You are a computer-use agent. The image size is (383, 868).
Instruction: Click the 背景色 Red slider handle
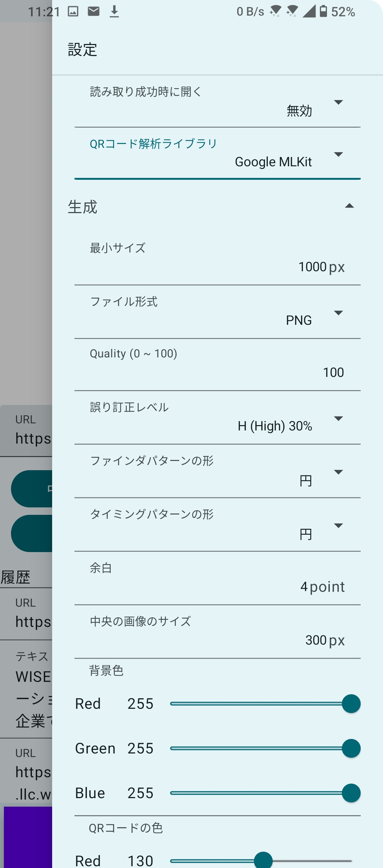coord(351,704)
